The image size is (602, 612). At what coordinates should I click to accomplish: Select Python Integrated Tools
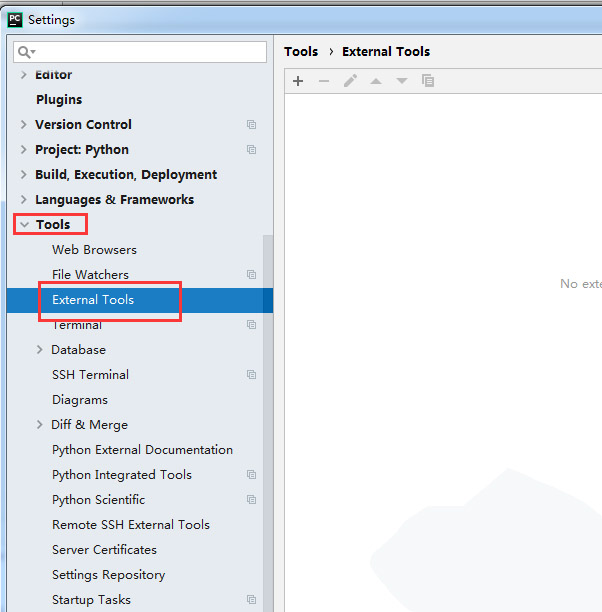click(x=122, y=475)
